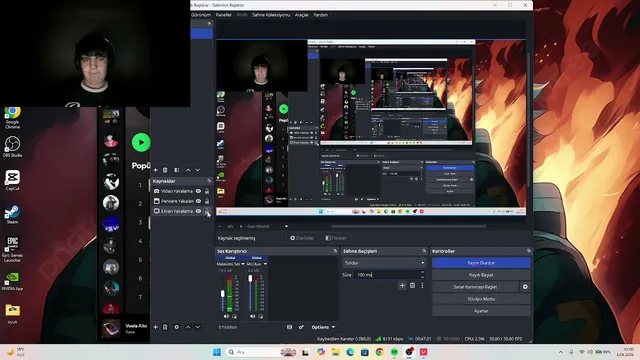Move scene up arrow above Kaynaklar panel
Viewport: 640px width, 360px height.
click(x=188, y=170)
